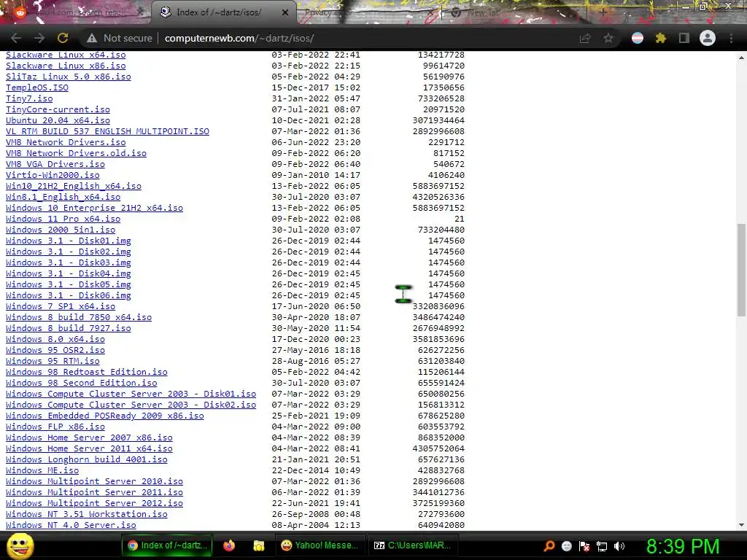Click the page scrollbar down arrow
Screen dimensions: 747x560
tap(741, 525)
